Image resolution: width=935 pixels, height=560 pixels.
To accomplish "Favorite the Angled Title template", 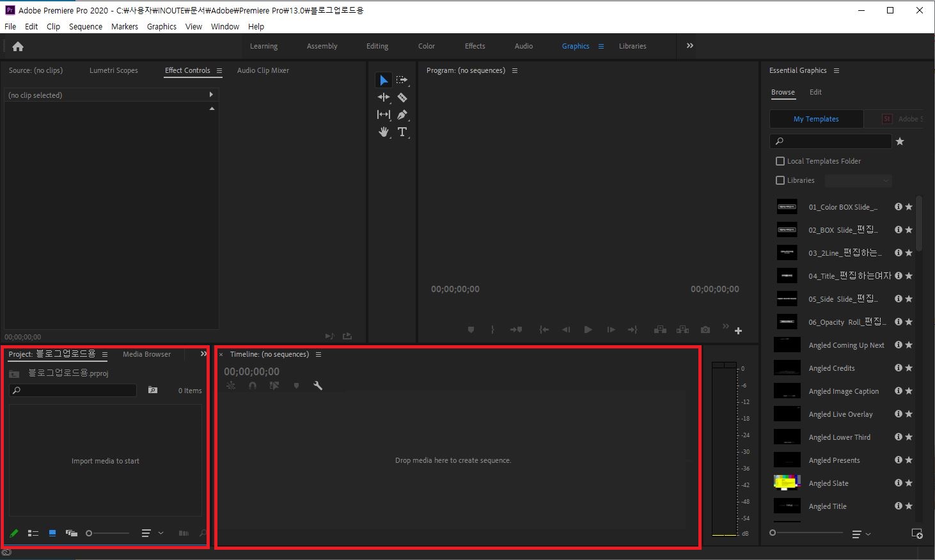I will [909, 506].
